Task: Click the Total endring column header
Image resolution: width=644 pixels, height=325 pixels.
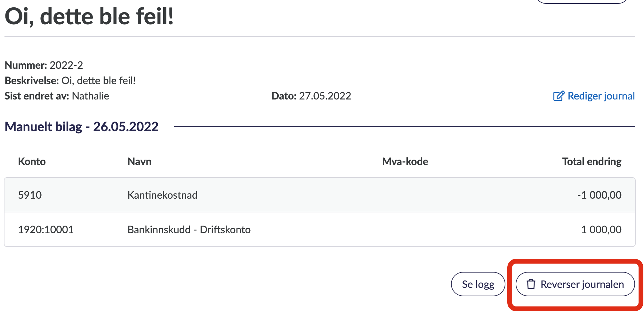Action: [x=592, y=162]
